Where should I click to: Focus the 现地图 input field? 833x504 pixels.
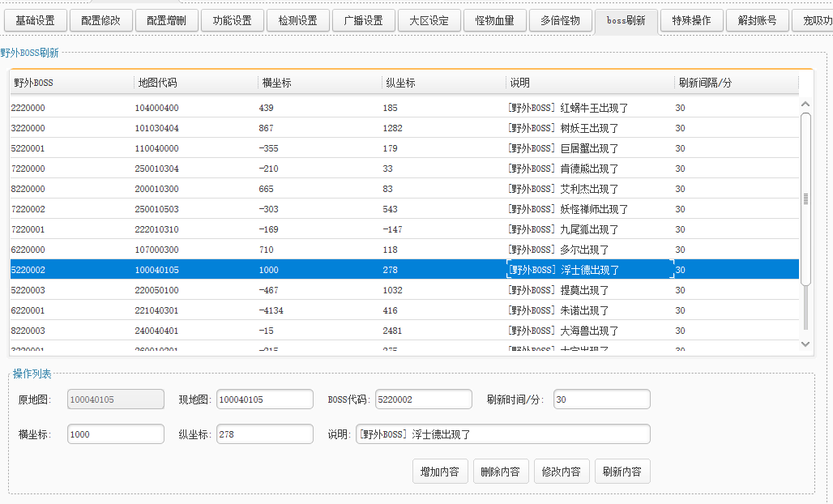tap(264, 399)
